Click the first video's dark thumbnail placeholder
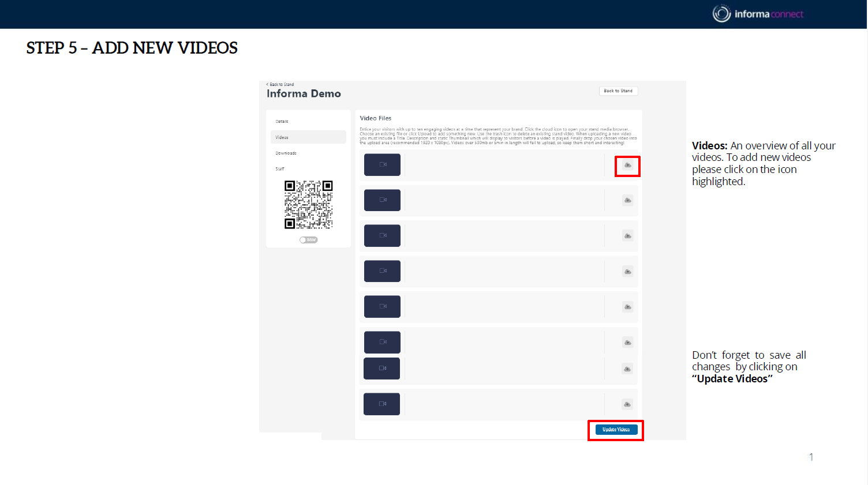The width and height of the screenshot is (868, 485). point(382,165)
